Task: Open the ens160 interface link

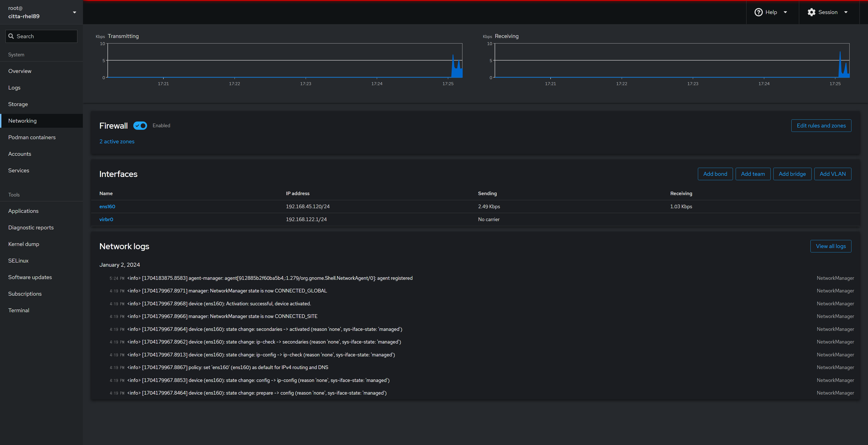Action: (107, 206)
